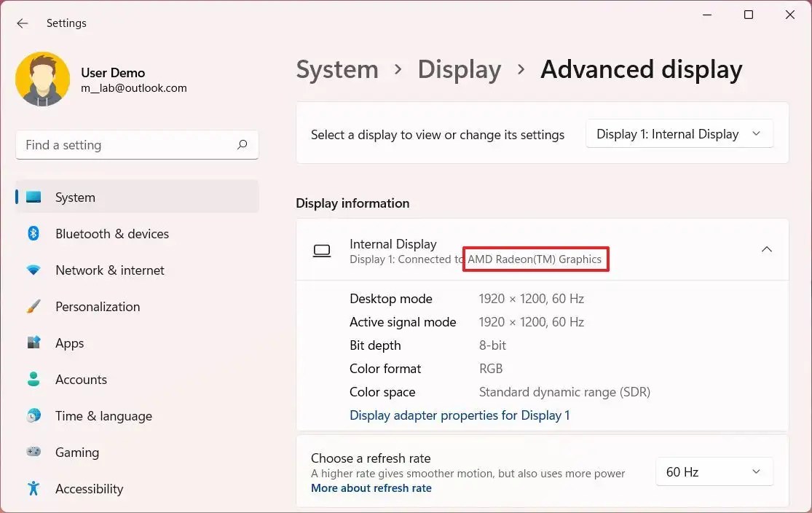
Task: Click the User Demo profile picture
Action: point(42,77)
